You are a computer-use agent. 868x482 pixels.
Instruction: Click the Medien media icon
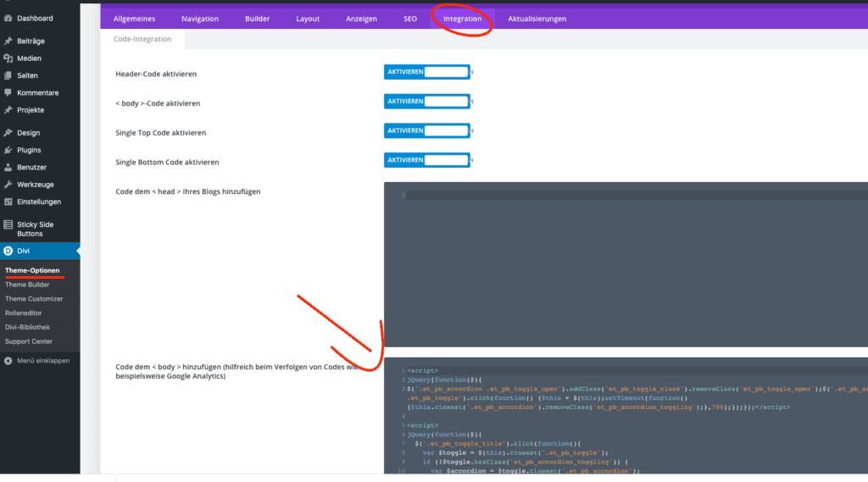(8, 58)
